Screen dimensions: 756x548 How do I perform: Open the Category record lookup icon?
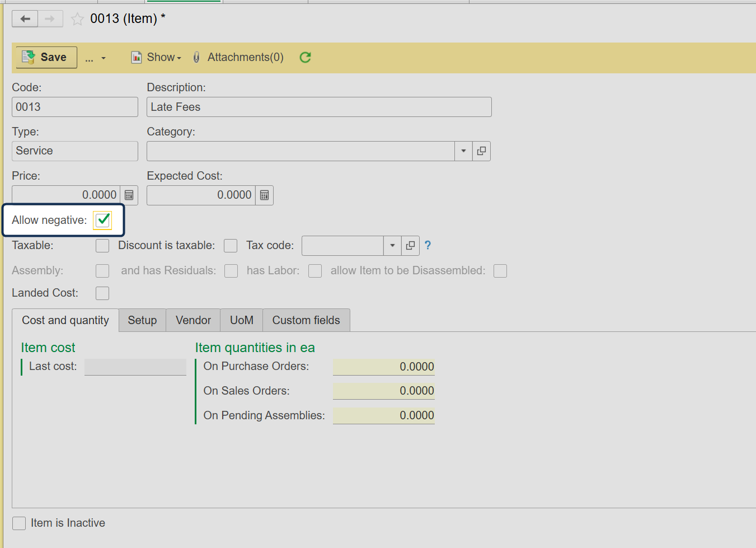(481, 151)
